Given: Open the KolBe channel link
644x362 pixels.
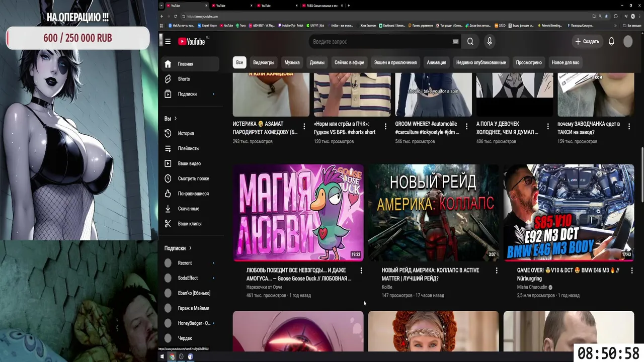Looking at the screenshot, I should point(387,288).
